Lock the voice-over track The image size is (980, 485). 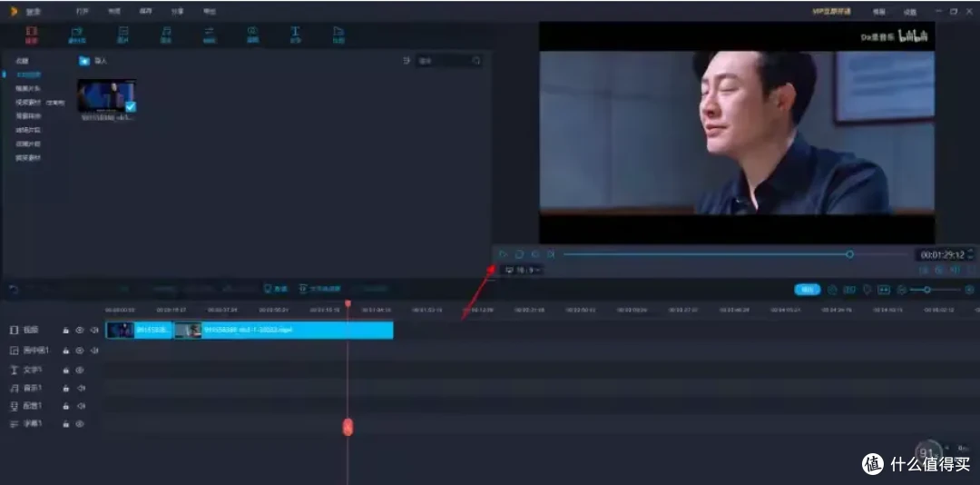pyautogui.click(x=65, y=405)
